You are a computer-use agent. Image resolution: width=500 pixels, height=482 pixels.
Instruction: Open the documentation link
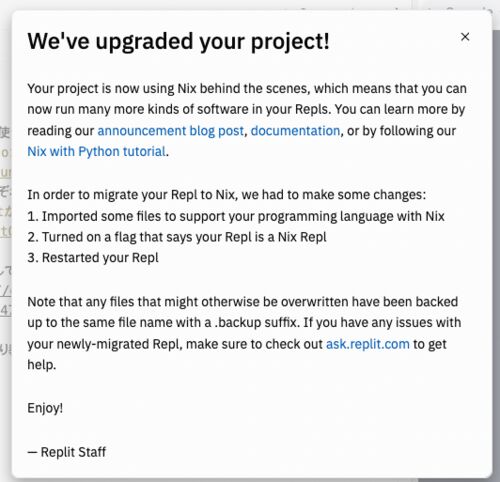295,131
